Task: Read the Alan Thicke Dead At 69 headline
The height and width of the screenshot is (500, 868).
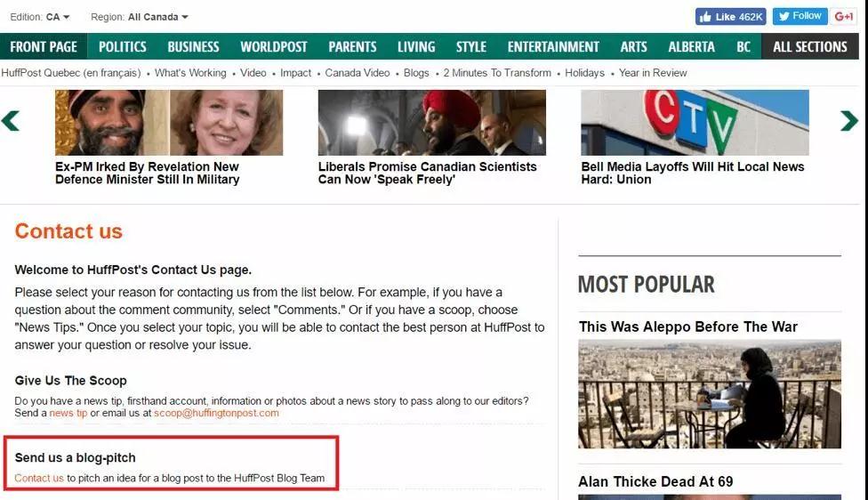Action: [x=655, y=481]
